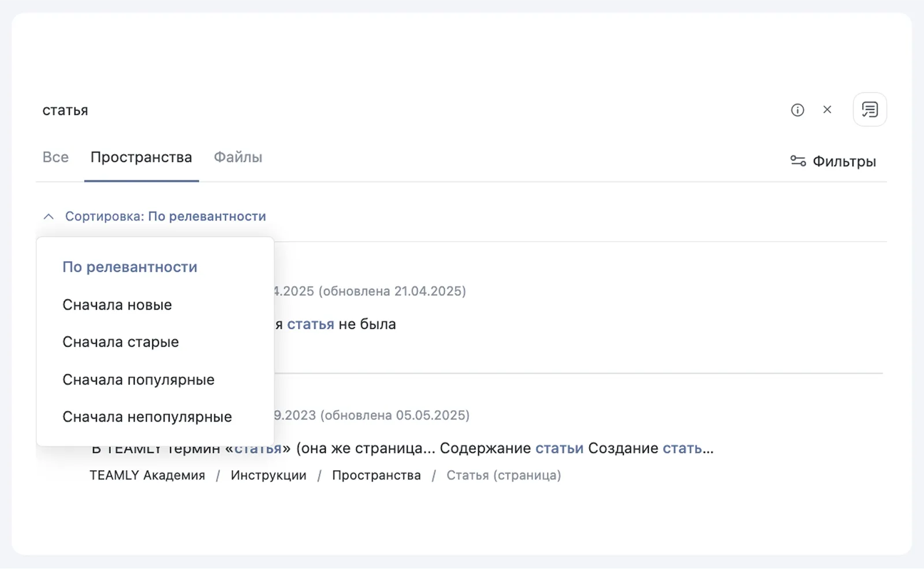Open Пространства breadcrumb link
924x569 pixels.
coord(377,475)
